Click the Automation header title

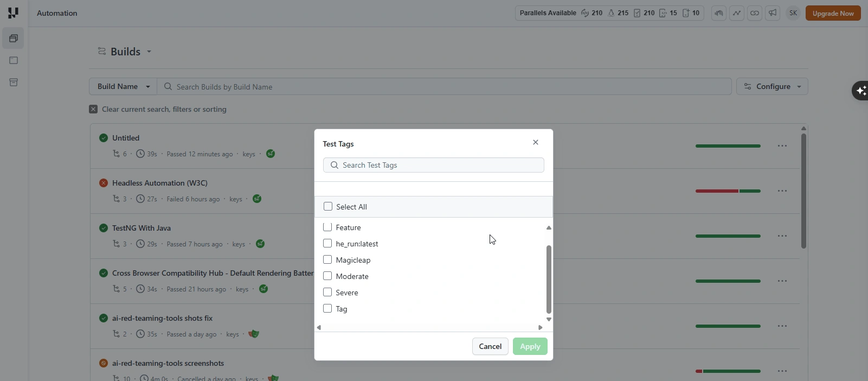tap(57, 13)
